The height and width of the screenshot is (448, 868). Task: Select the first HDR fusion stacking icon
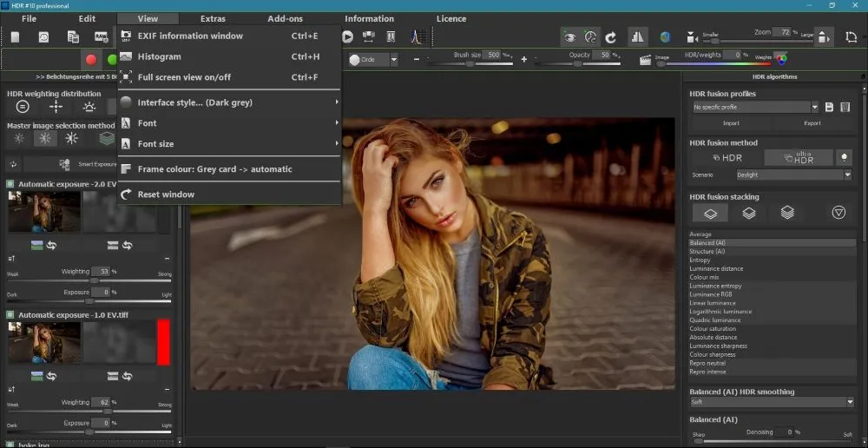pyautogui.click(x=711, y=213)
